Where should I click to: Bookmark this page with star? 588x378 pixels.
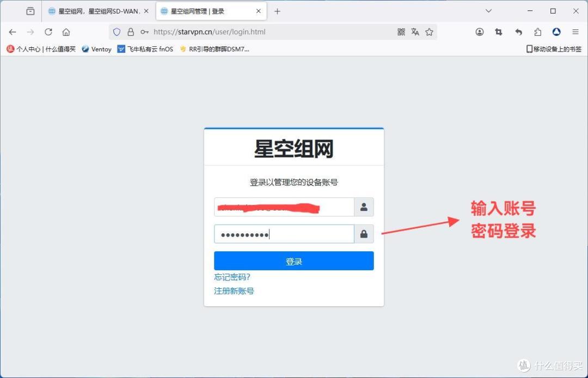tap(430, 32)
